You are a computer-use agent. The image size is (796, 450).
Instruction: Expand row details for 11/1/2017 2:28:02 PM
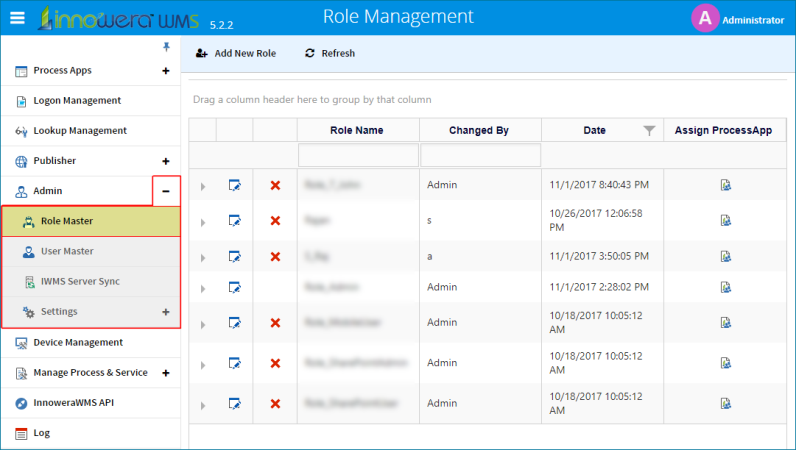coord(203,288)
